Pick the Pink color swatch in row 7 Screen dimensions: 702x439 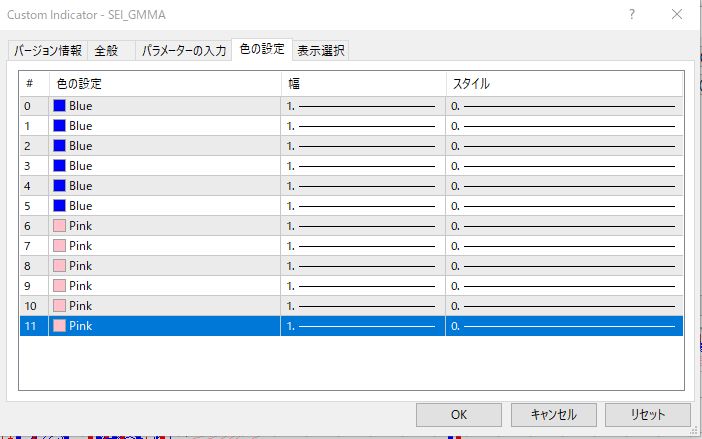[x=59, y=246]
